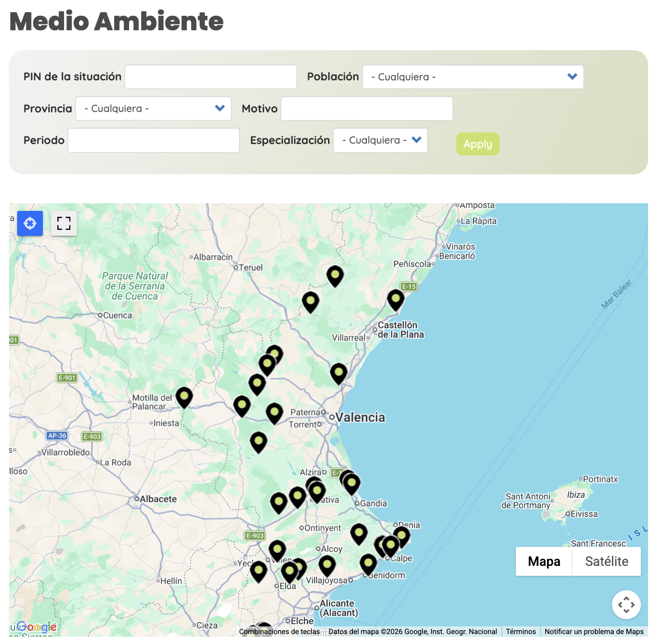Click the Google logo on the map

point(36,627)
